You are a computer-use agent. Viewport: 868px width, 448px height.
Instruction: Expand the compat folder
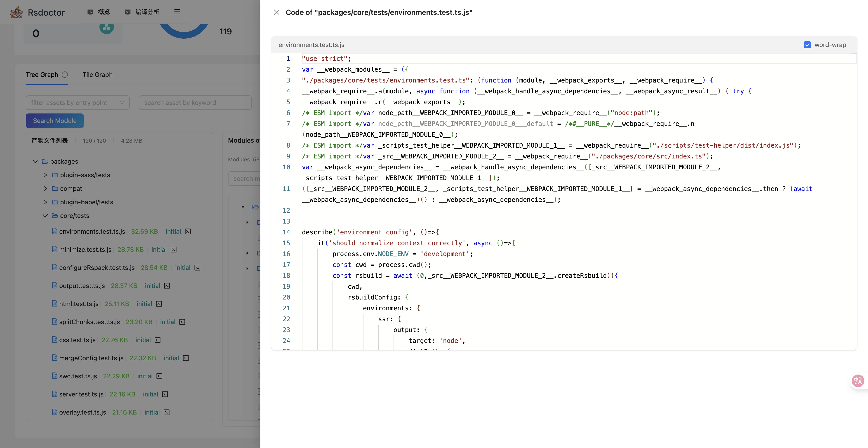(x=45, y=189)
